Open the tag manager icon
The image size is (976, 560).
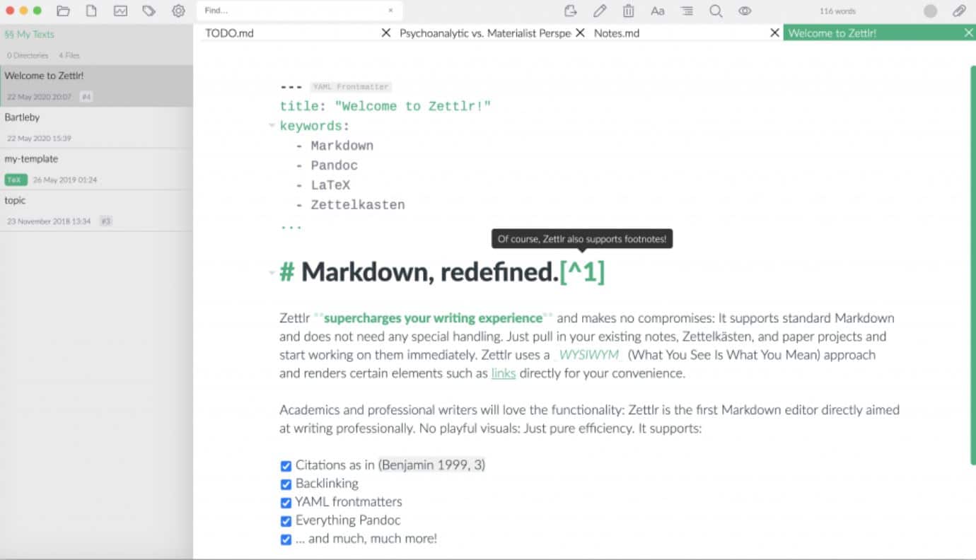coord(149,11)
